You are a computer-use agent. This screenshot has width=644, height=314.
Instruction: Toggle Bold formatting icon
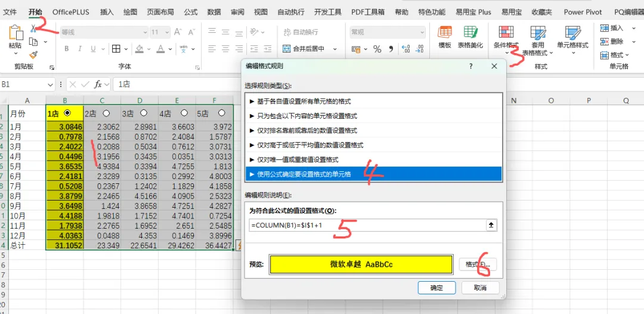(x=67, y=49)
